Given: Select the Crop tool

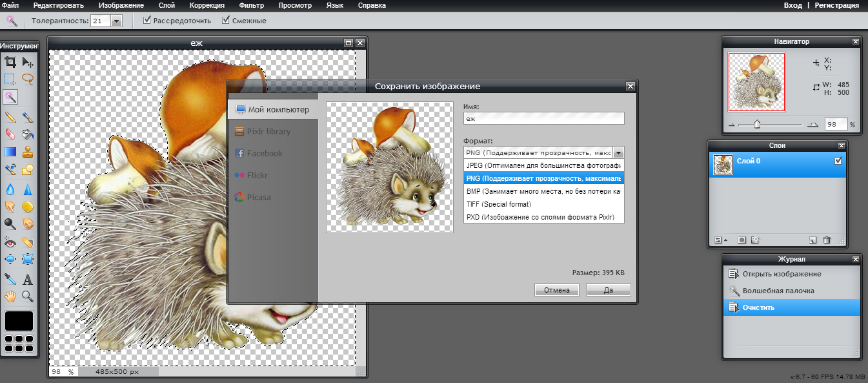Looking at the screenshot, I should click(x=10, y=62).
